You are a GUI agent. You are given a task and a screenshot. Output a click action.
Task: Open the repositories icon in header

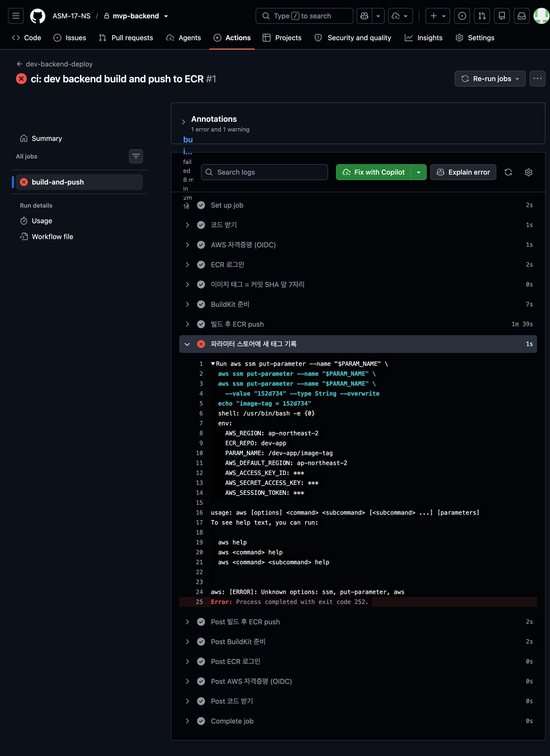[x=502, y=16]
